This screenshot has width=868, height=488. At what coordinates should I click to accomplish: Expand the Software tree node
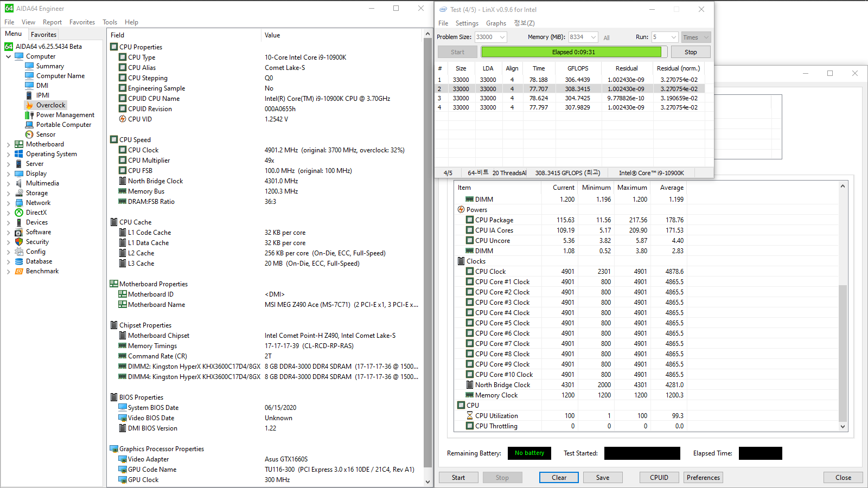coord(9,232)
